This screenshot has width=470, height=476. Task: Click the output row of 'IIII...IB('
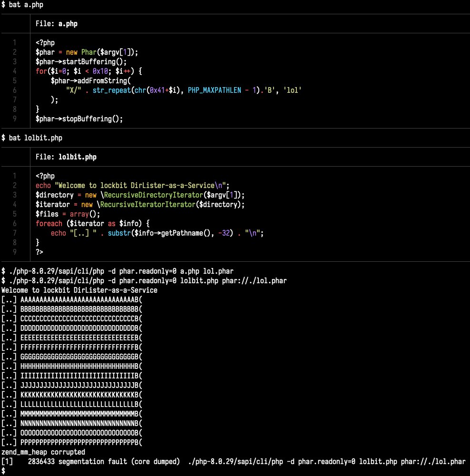(72, 376)
